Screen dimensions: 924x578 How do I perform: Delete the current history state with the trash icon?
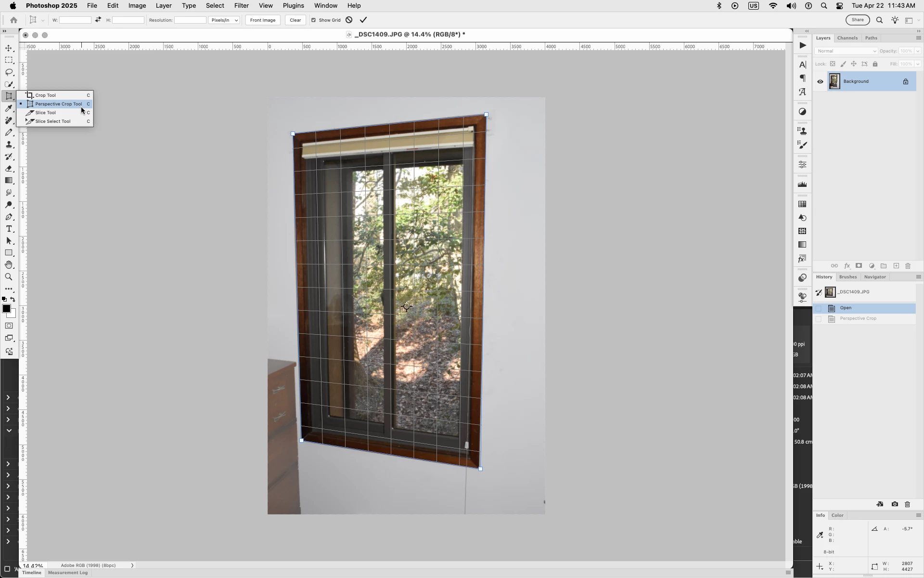coord(907,504)
